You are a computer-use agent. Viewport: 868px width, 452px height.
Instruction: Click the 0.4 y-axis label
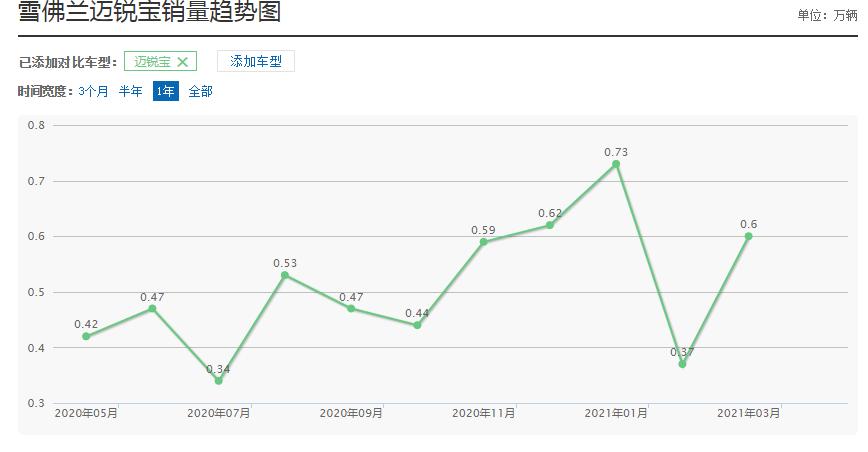36,348
